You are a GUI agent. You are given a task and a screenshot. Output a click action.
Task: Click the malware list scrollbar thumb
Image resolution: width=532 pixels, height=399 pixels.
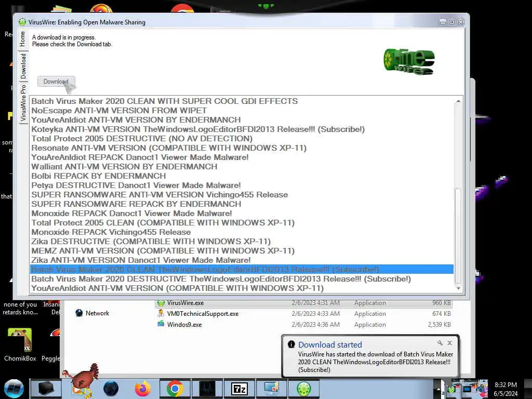pos(458,236)
